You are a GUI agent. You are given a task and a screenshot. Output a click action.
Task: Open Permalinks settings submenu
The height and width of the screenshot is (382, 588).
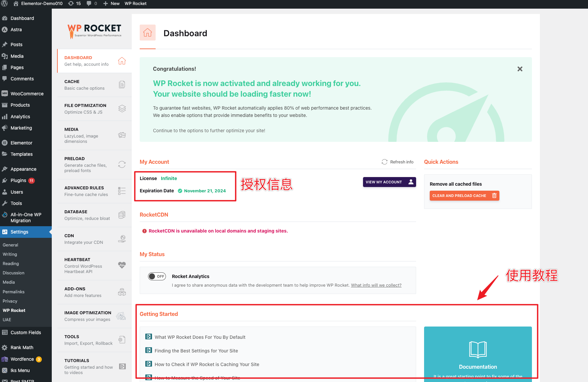14,292
